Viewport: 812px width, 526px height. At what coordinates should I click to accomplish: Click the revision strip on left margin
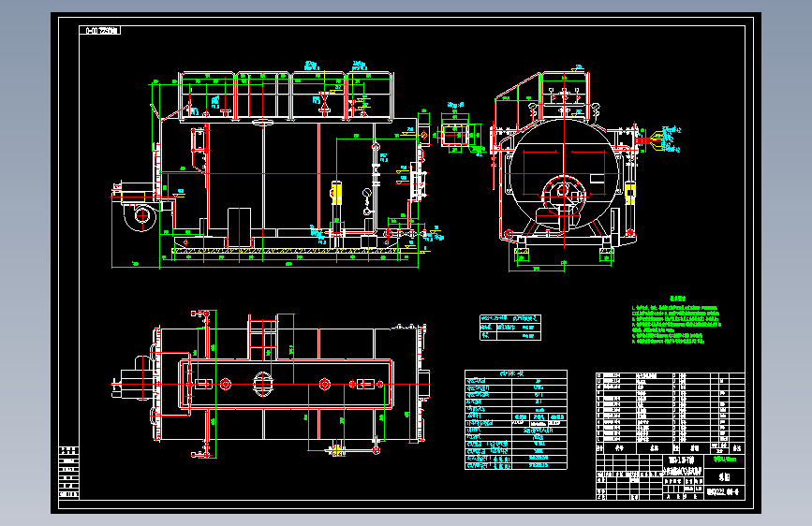click(x=69, y=472)
